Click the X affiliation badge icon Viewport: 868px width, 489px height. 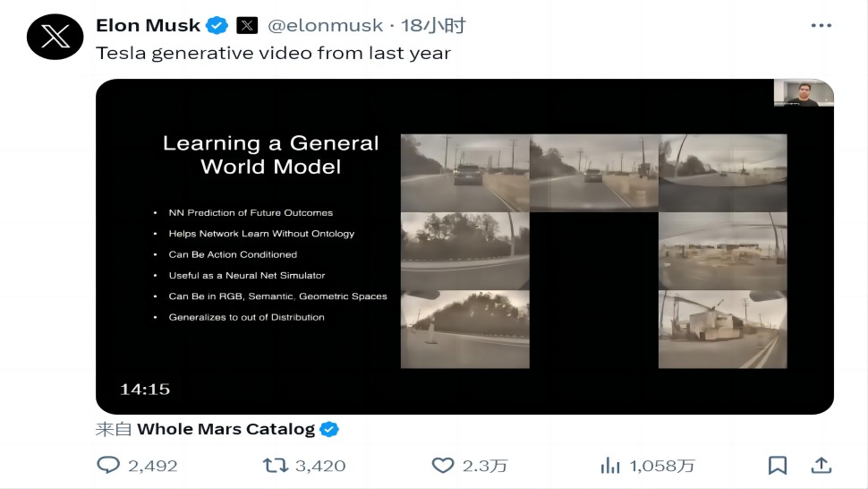248,26
